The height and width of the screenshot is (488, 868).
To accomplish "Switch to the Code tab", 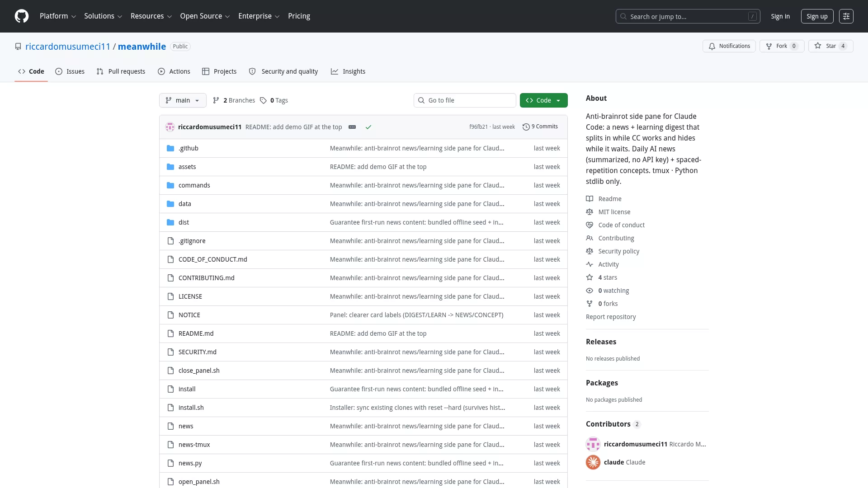I will click(x=31, y=71).
